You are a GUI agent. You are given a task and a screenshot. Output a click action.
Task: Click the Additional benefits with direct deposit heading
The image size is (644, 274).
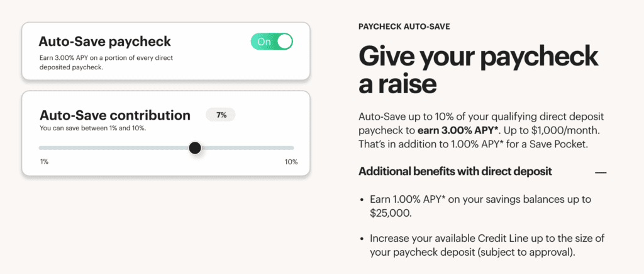[455, 171]
